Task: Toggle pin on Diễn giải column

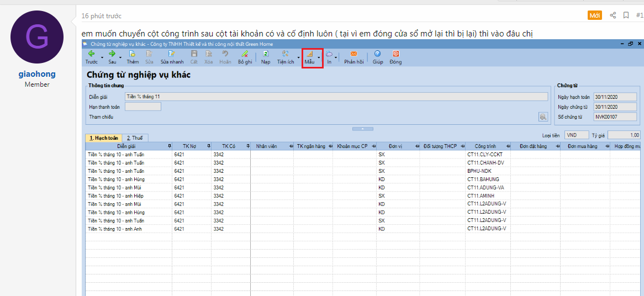Action: point(170,146)
